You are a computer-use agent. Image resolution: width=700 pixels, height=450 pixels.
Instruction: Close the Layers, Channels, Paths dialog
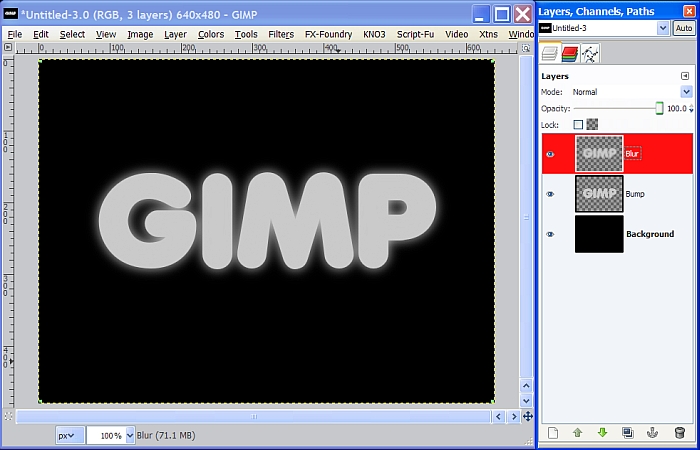click(x=689, y=11)
